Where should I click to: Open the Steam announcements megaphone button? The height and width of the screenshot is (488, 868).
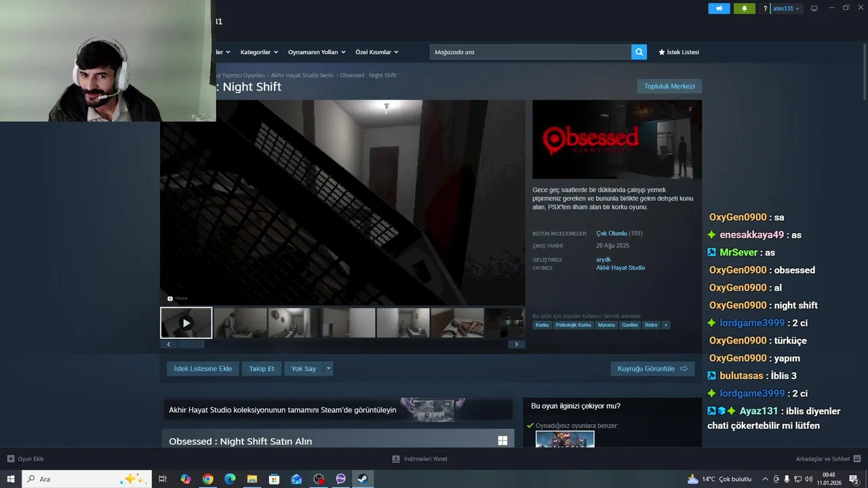719,9
